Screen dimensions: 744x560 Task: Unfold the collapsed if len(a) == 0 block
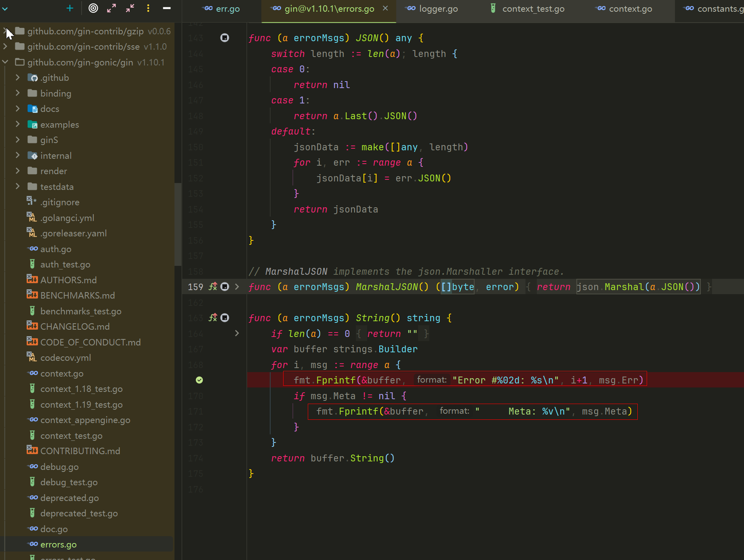click(x=237, y=333)
